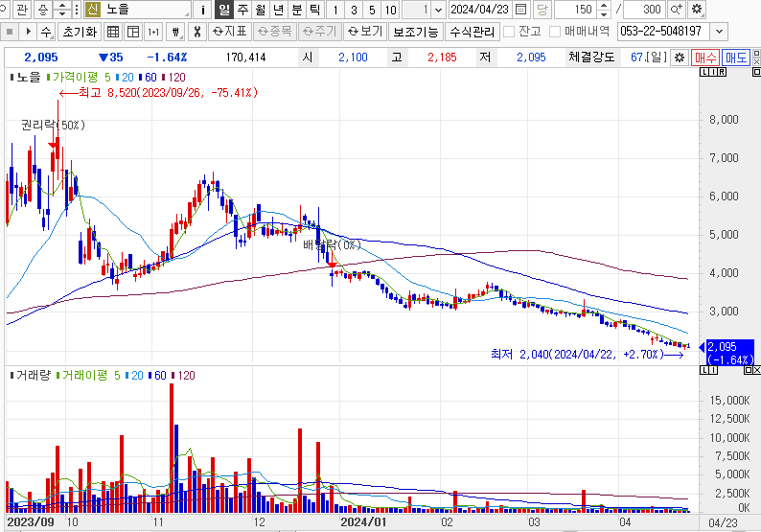Toggle price moving average 60 line
This screenshot has height=532, width=761.
(x=148, y=78)
